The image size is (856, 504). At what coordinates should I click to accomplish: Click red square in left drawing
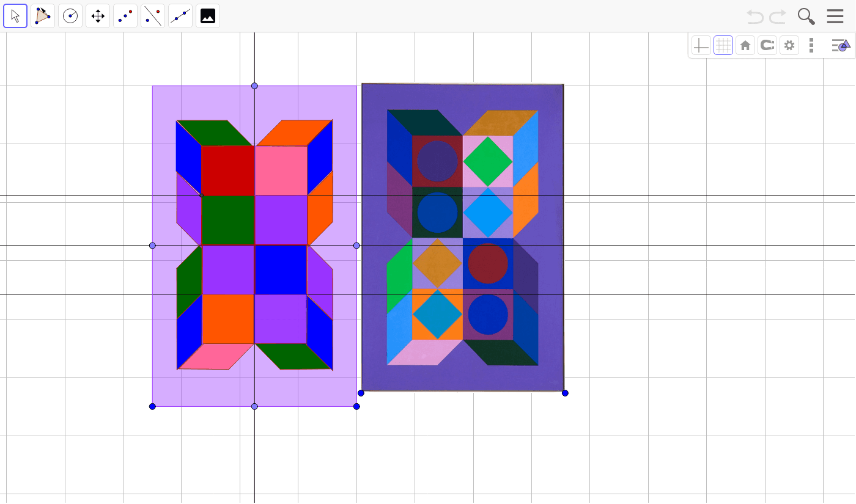click(227, 170)
